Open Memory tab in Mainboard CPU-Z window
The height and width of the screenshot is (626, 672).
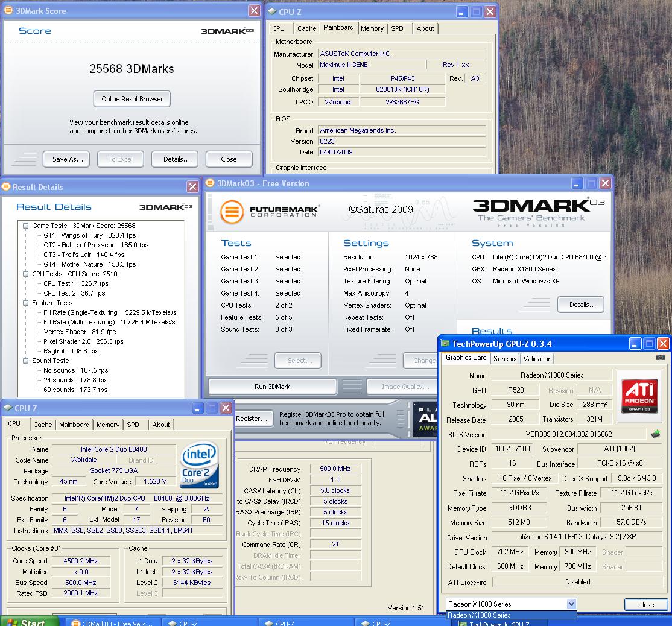pyautogui.click(x=372, y=28)
